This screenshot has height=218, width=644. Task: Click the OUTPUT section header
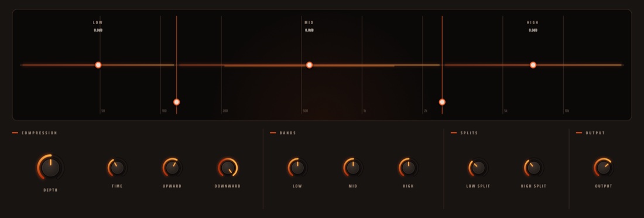[x=595, y=133]
